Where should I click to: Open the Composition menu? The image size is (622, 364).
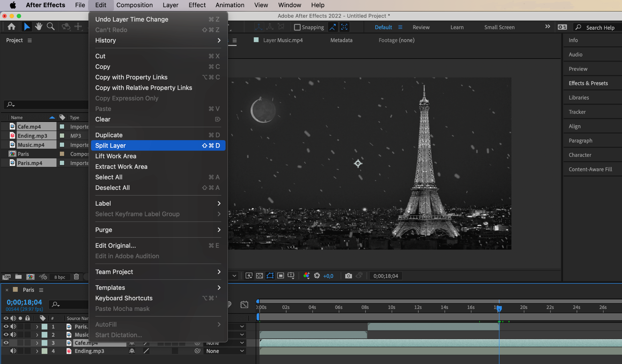coord(134,5)
